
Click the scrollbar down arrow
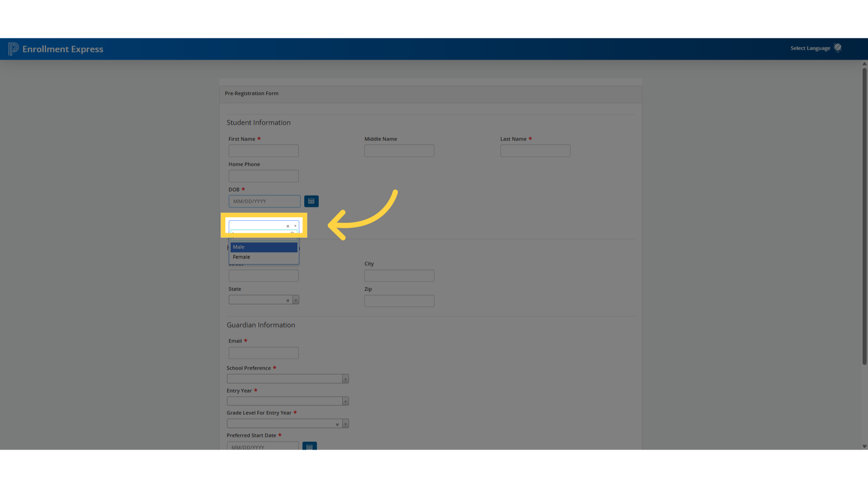coord(864,446)
